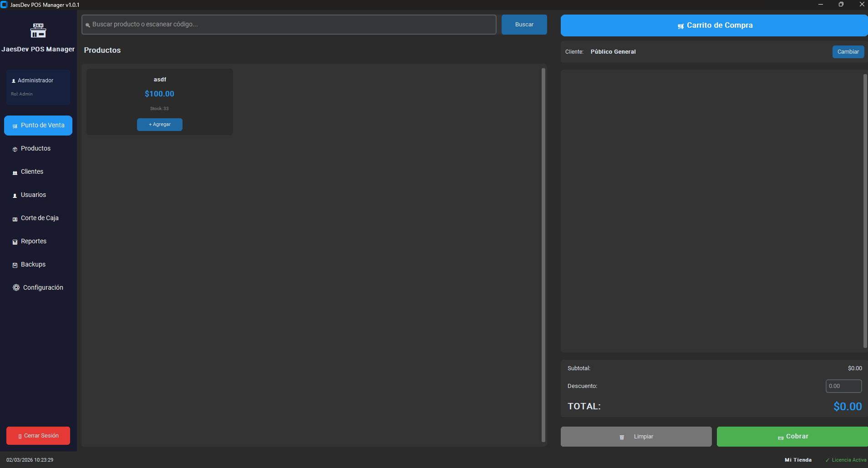868x468 pixels.
Task: Click the products list scrollbar
Action: [543, 255]
